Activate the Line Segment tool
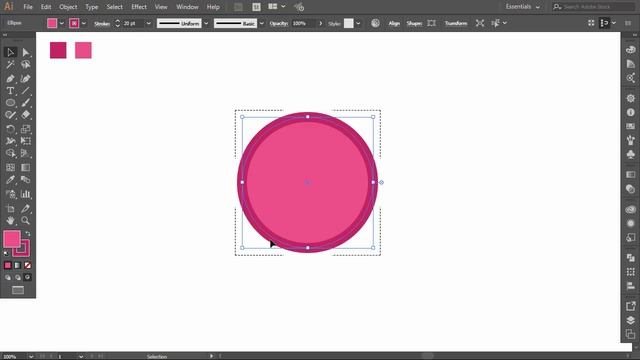640x360 pixels. click(26, 91)
